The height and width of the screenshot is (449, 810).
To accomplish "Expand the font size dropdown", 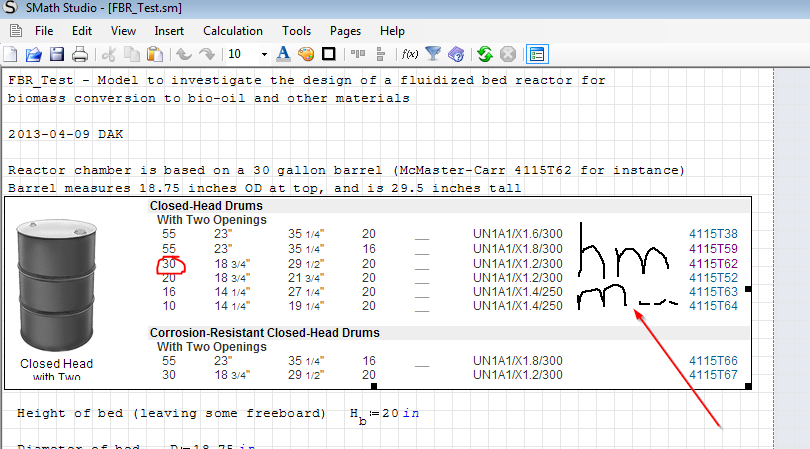I will [264, 54].
